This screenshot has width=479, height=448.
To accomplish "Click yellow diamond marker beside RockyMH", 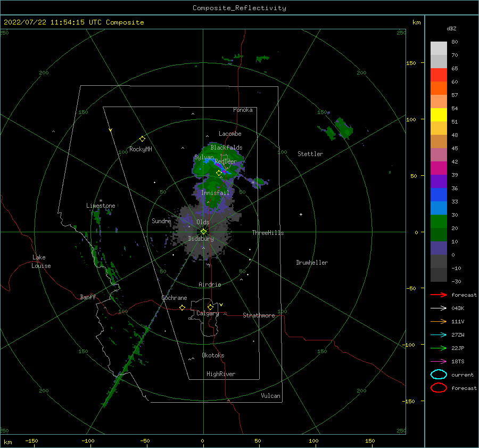I will tap(142, 139).
